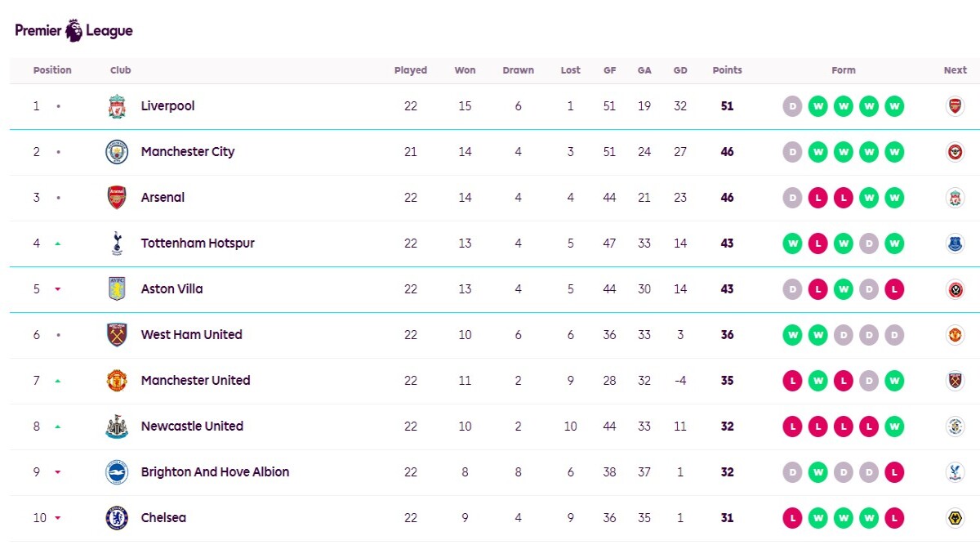Click Manchester City's next opponent Brentford badge
Screen dimensions: 980x545
(955, 152)
